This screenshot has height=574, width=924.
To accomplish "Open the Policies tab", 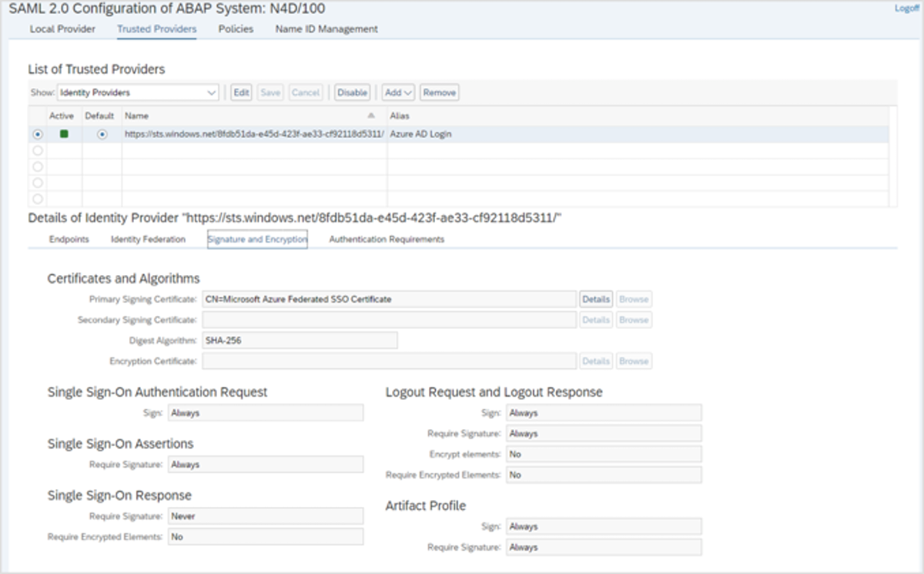I will [x=236, y=29].
